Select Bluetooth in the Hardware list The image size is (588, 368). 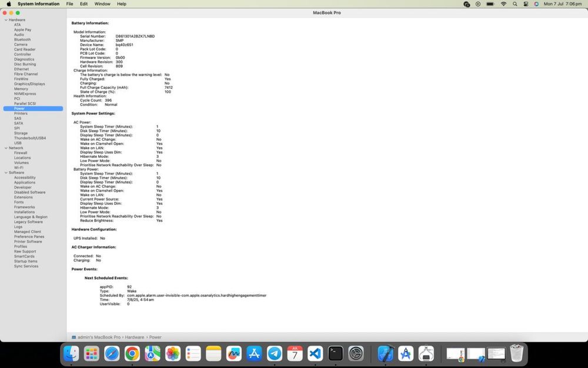[22, 39]
